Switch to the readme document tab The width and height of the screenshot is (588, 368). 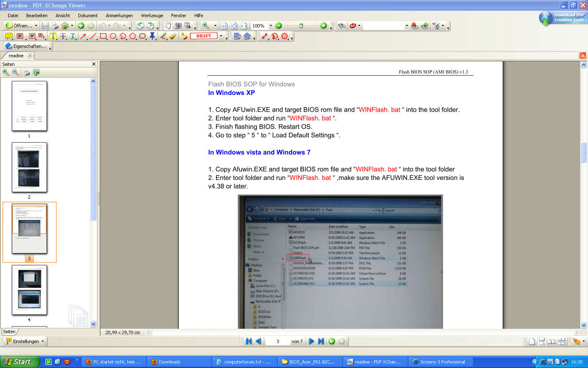(x=16, y=56)
